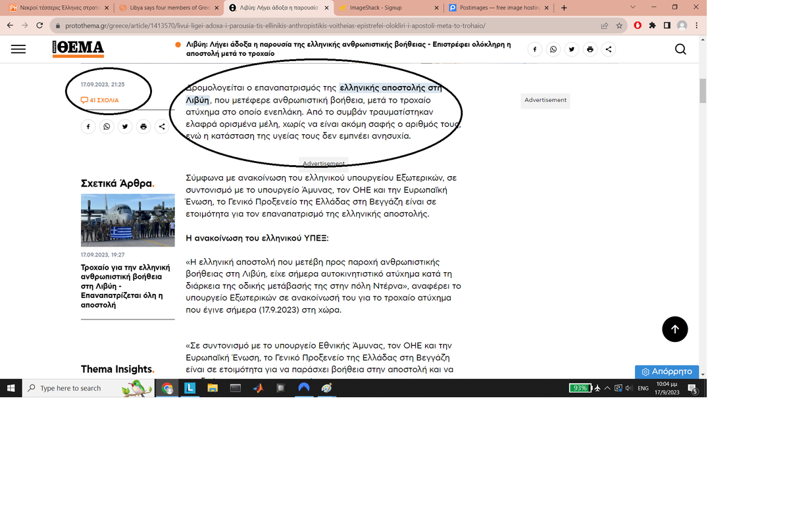Click the Twitter icon below the 41 ΣΧΟΛΙΑ link

click(125, 127)
